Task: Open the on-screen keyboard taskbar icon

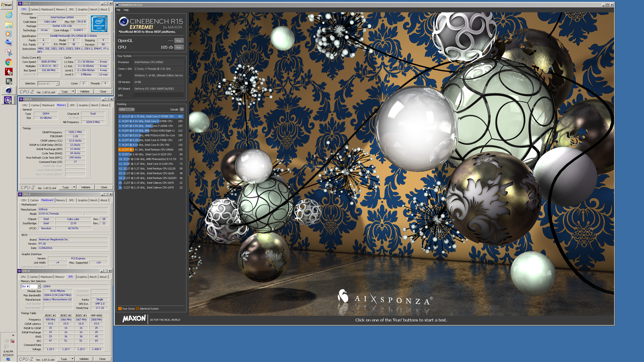Action: 9,43
